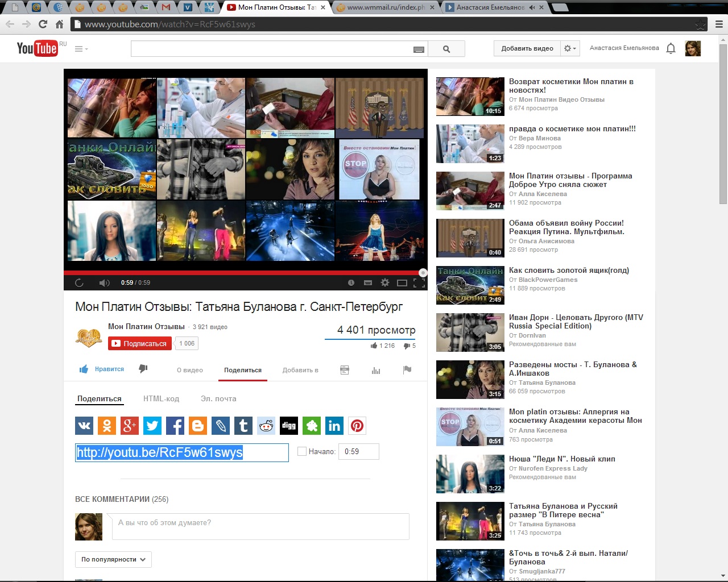Report video with flag icon
The image size is (728, 582).
[x=407, y=370]
